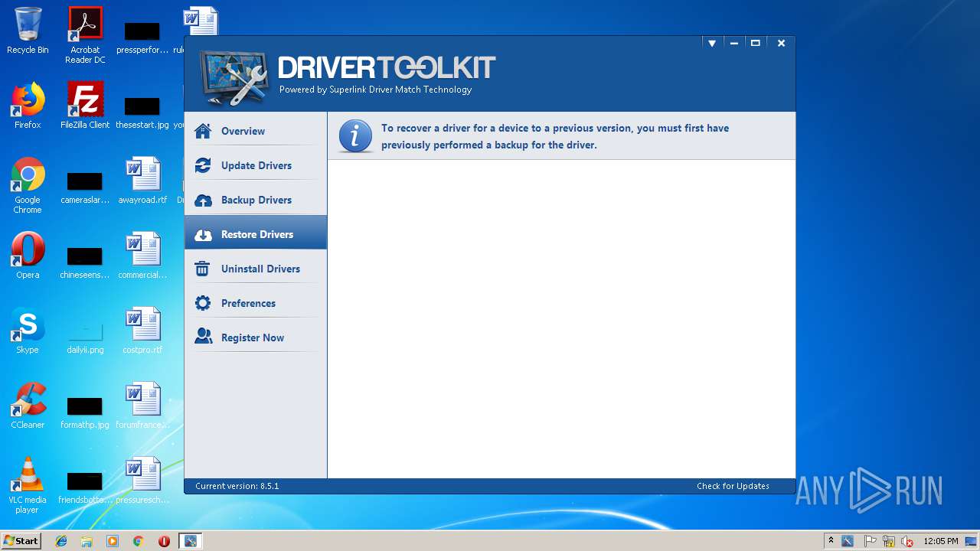The height and width of the screenshot is (551, 980).
Task: Click Driver Toolkit tray icon
Action: coord(848,541)
